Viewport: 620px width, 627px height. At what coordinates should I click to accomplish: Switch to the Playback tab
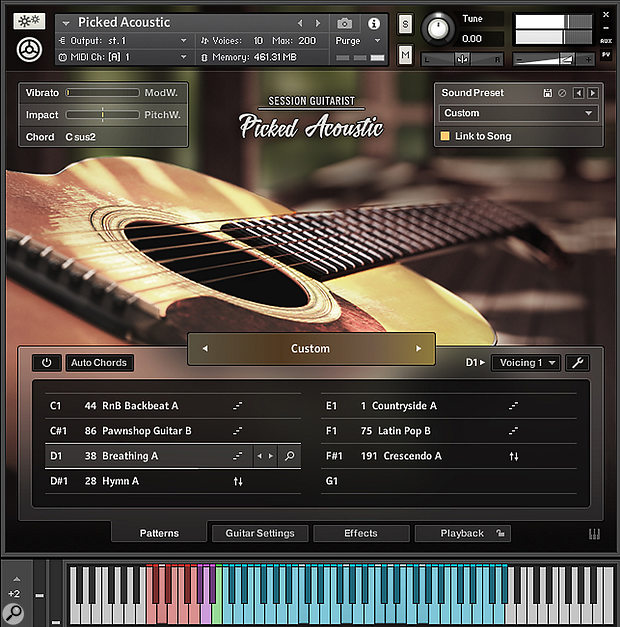[462, 533]
